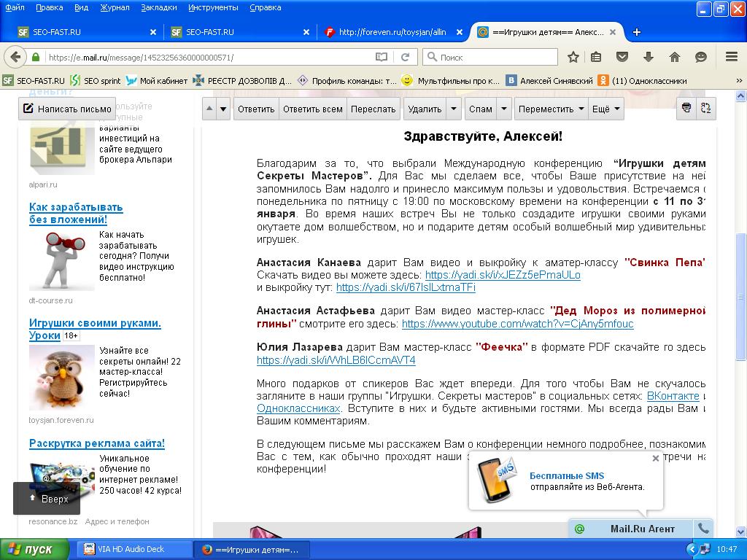Open the Переместить dropdown
Viewport: 747px width, 560px height.
(x=551, y=109)
